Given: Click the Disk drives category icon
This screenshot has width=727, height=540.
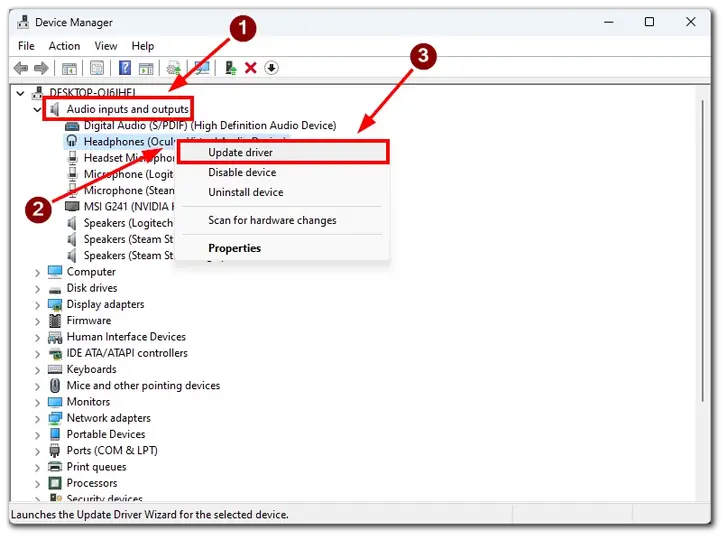Looking at the screenshot, I should [x=55, y=290].
